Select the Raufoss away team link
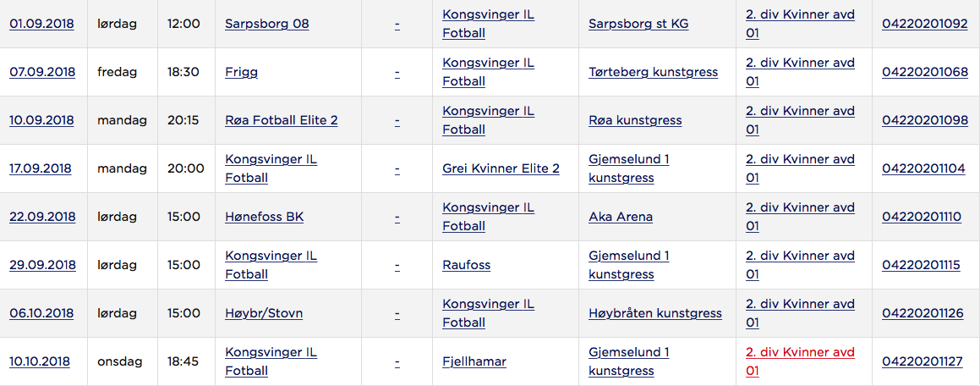This screenshot has width=980, height=386. [x=466, y=265]
